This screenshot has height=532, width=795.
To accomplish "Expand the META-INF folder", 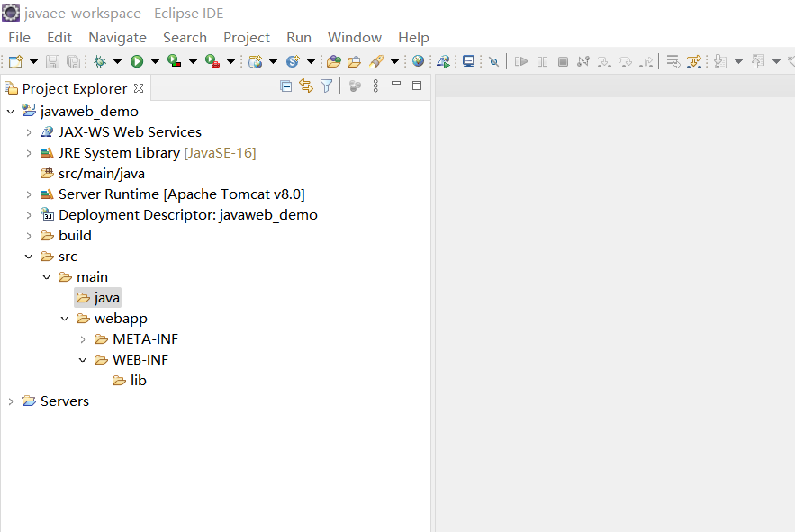I will click(x=83, y=339).
